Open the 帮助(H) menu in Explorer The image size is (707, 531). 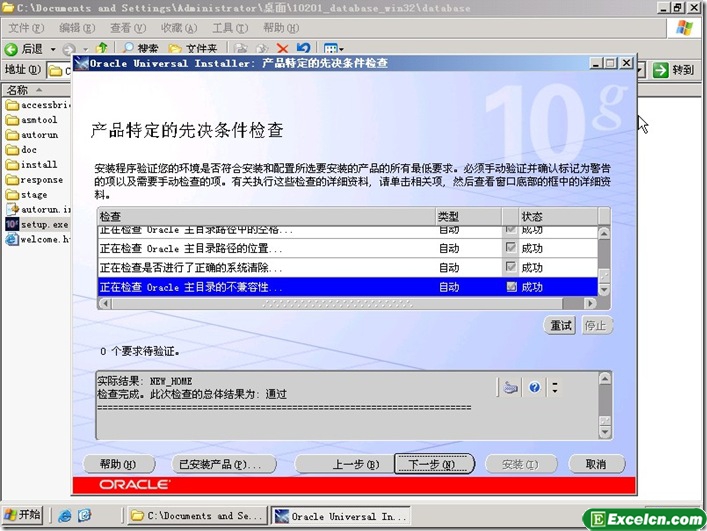click(281, 28)
